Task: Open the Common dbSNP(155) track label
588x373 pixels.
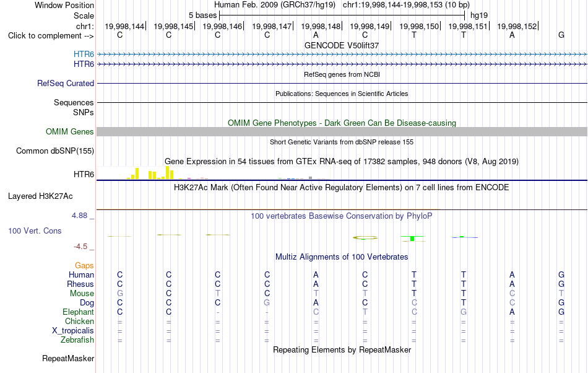Action: 55,151
